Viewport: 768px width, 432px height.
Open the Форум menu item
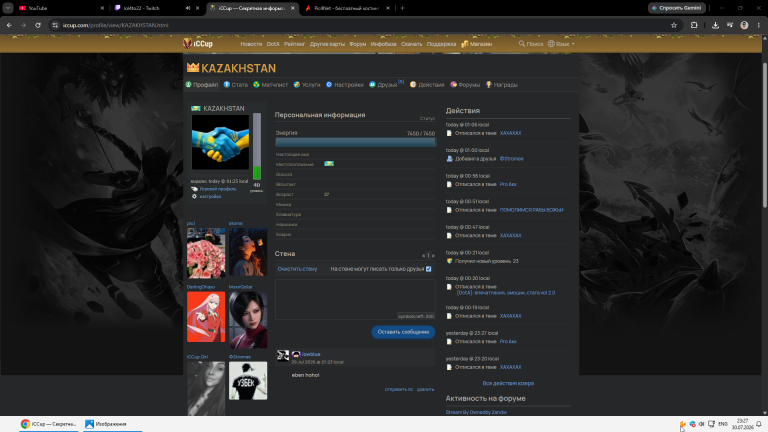(x=358, y=44)
